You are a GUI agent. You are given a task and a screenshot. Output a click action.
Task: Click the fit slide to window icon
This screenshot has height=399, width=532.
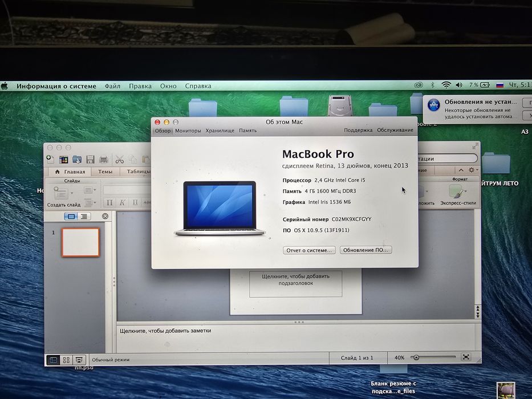[x=466, y=357]
